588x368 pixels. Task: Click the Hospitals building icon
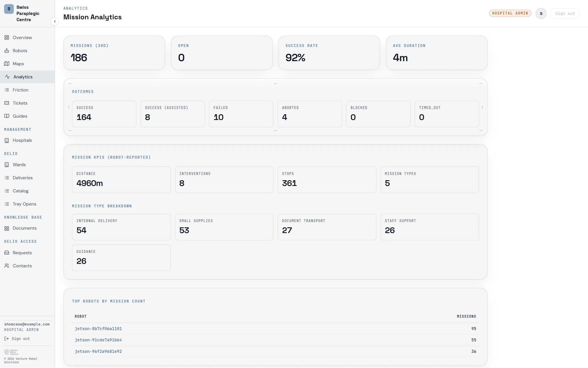click(x=7, y=140)
